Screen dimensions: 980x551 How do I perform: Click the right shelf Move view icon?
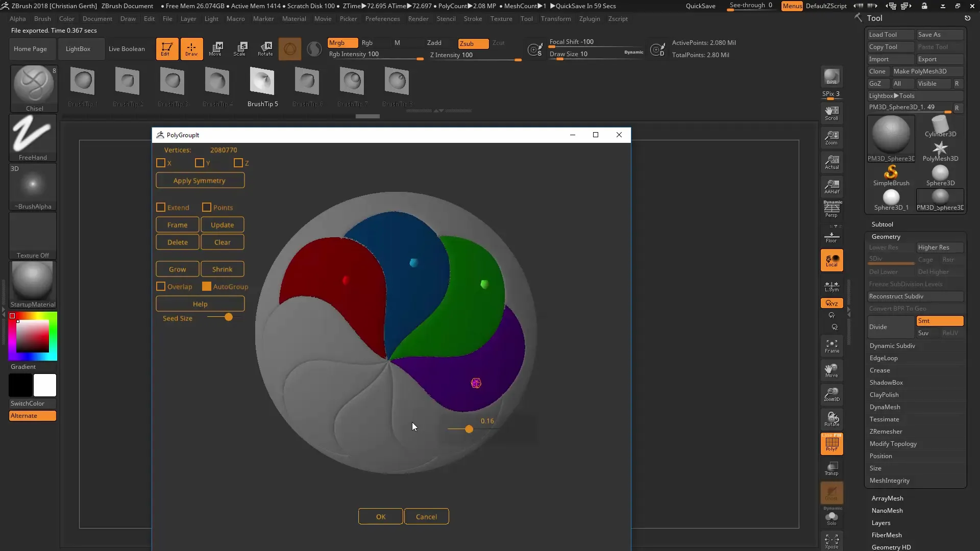click(831, 371)
